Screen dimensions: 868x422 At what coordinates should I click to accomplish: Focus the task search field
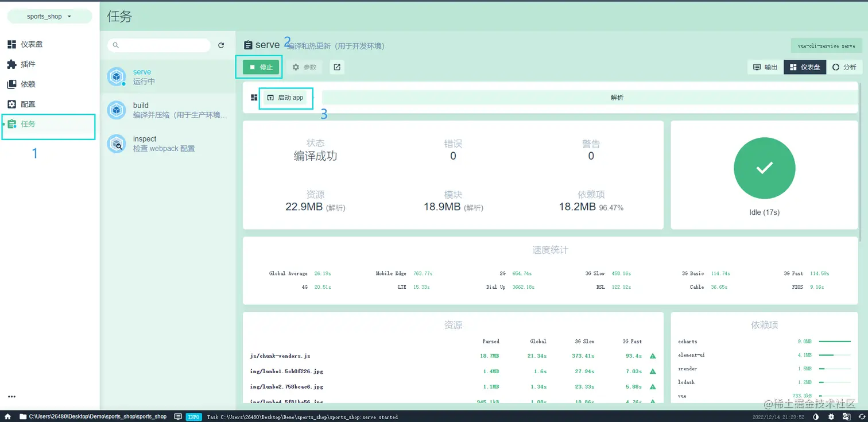(x=159, y=45)
